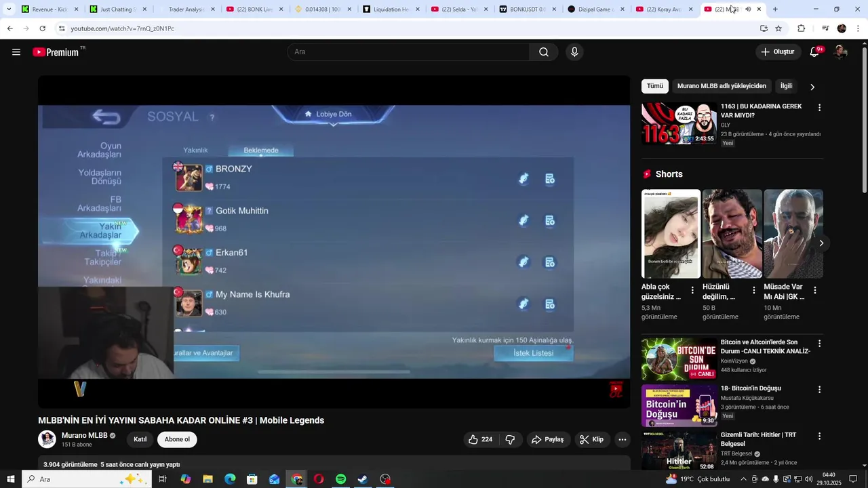868x488 pixels.
Task: Open options for Bitcoin ve Altcoin'lerde video
Action: [x=819, y=344]
